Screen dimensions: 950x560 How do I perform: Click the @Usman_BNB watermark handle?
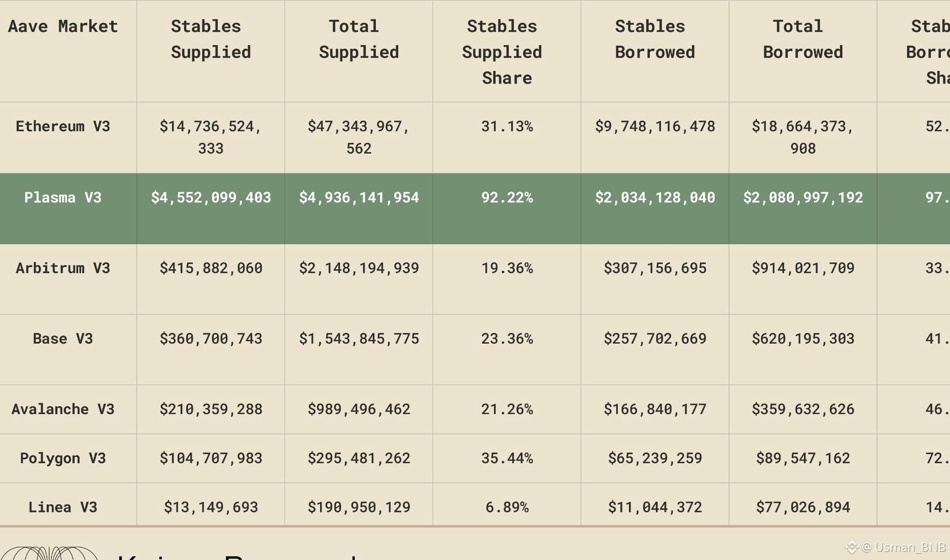pos(904,547)
